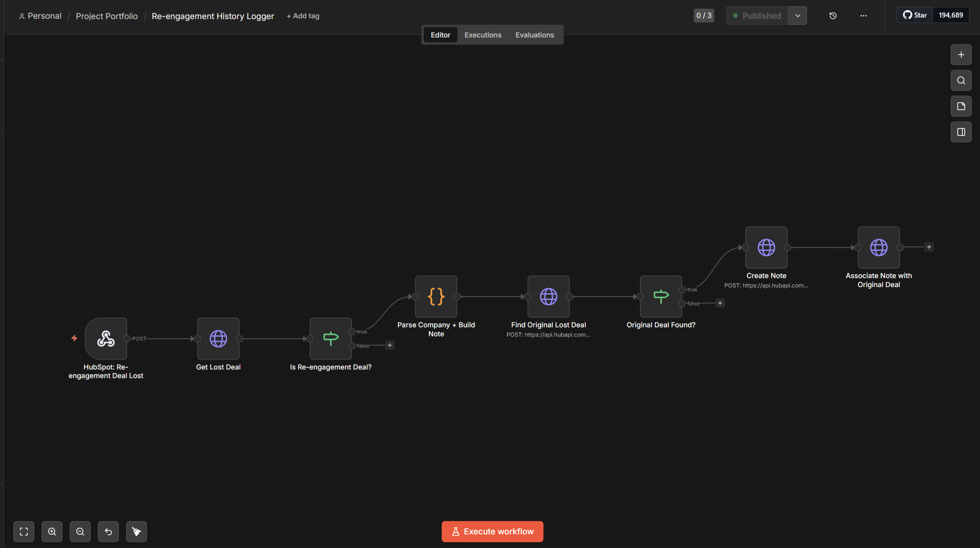Screen dimensions: 980x548
Task: Fit workflow to view with expand icon
Action: point(24,531)
